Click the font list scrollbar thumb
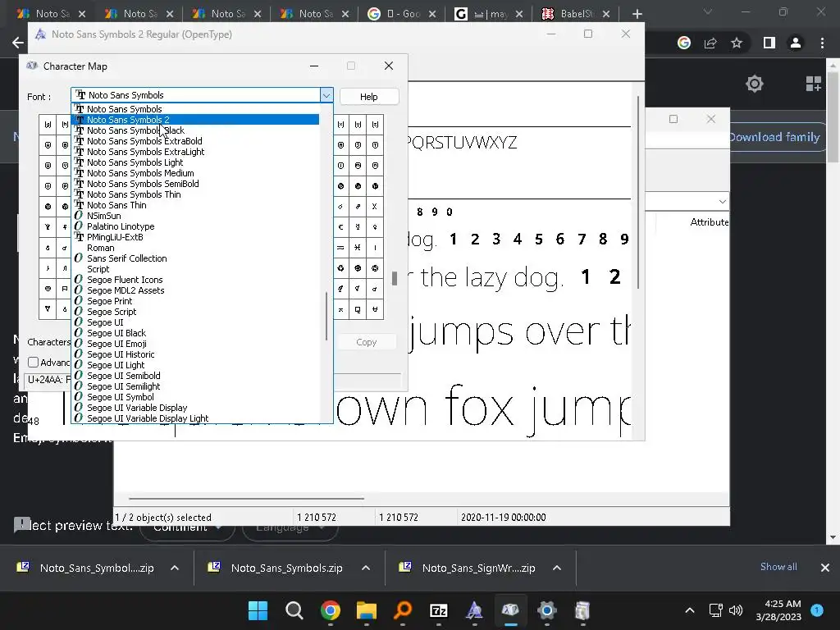Viewport: 840px width, 630px height. [x=326, y=316]
